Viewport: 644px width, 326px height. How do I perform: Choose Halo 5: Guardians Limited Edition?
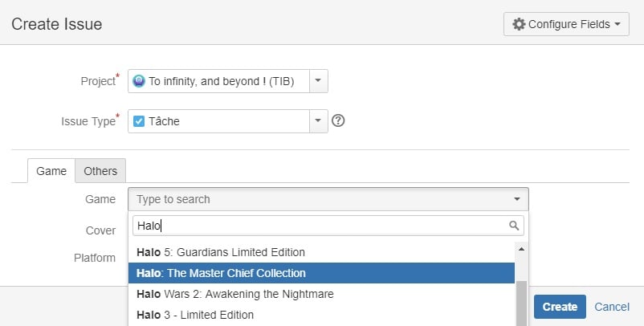321,252
